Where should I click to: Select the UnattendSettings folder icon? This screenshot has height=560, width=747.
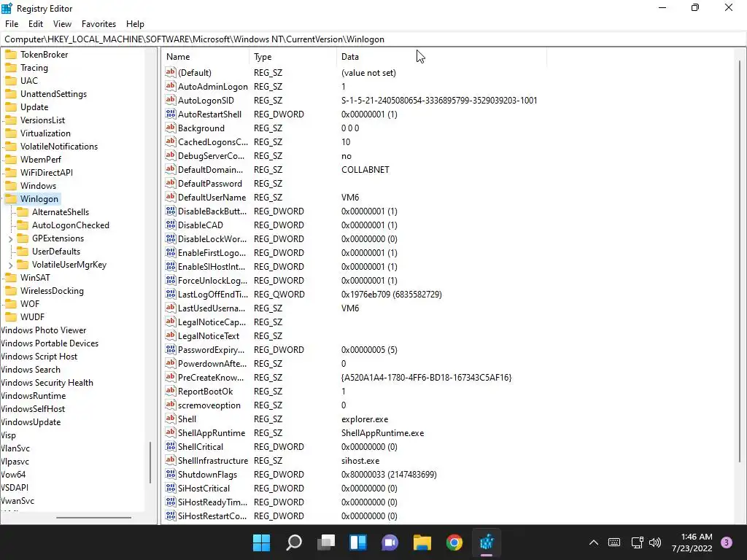coord(10,94)
